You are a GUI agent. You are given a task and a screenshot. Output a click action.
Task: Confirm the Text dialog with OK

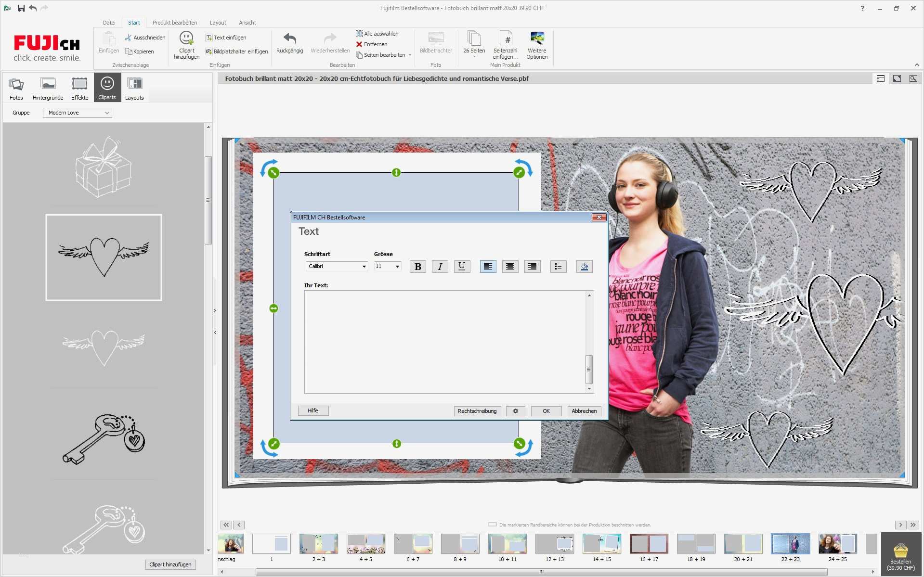(546, 411)
